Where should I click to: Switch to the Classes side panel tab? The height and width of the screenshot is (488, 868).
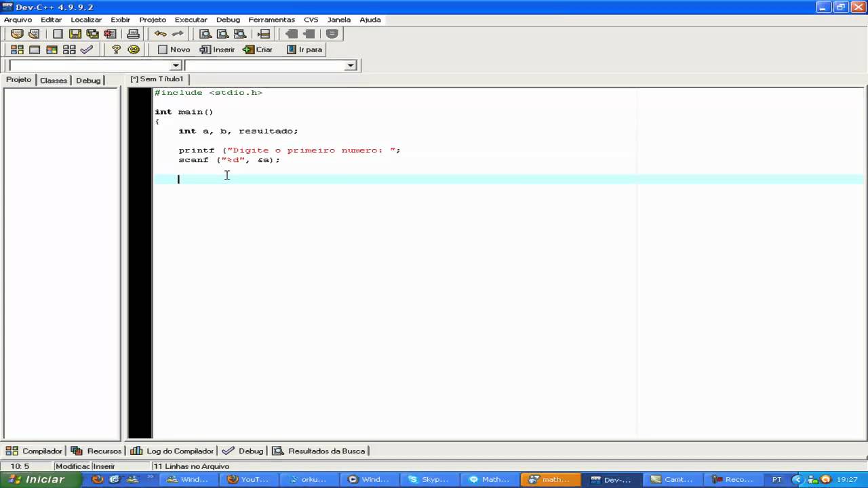(54, 80)
